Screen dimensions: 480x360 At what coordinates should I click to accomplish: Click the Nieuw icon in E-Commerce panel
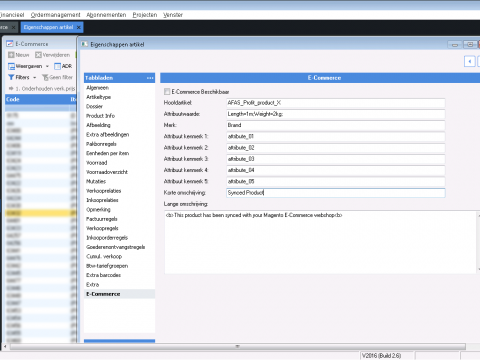tap(11, 55)
